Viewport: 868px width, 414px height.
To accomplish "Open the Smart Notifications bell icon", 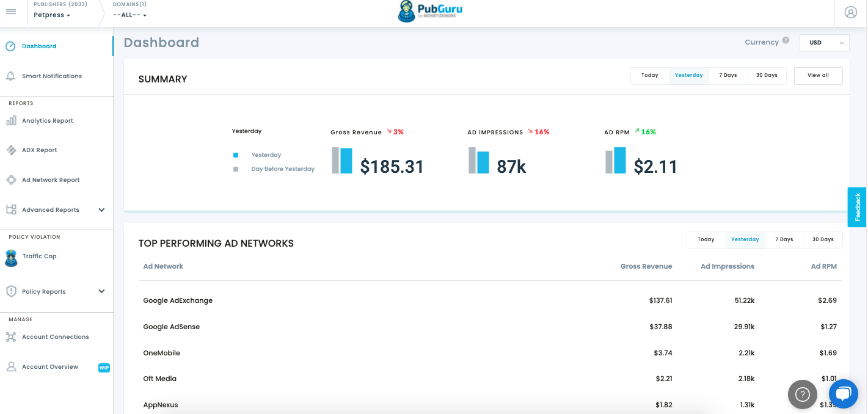I will [x=10, y=76].
